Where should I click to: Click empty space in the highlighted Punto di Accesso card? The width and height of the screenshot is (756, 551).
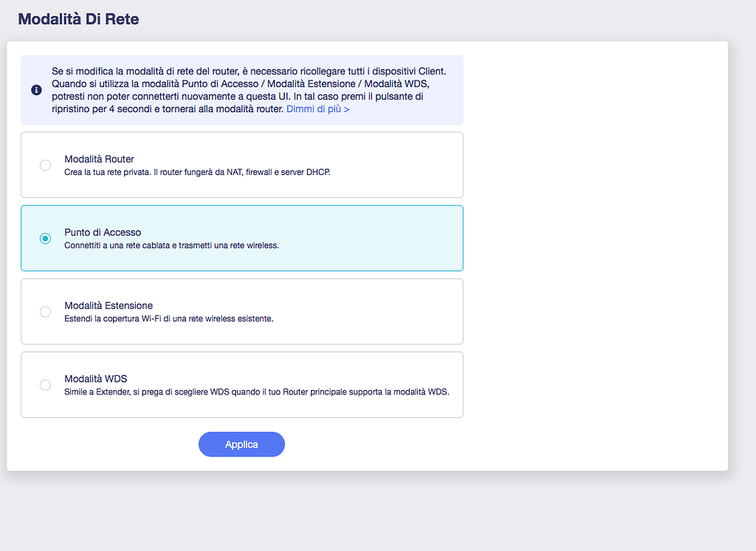(369, 238)
